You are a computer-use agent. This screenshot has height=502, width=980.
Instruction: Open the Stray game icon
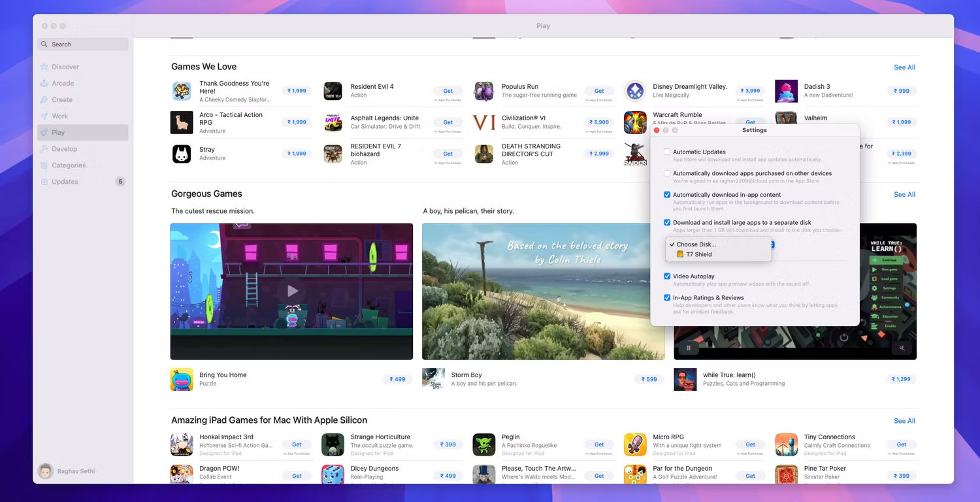[x=182, y=154]
